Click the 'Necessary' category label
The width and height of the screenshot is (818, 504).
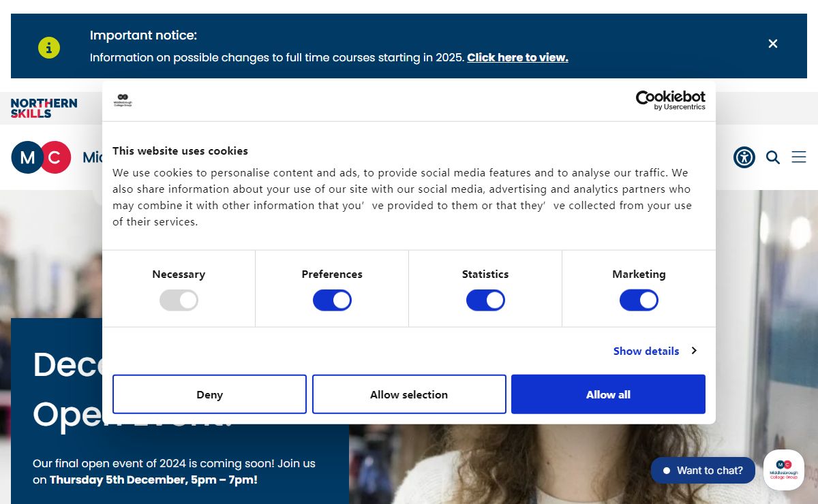179,274
